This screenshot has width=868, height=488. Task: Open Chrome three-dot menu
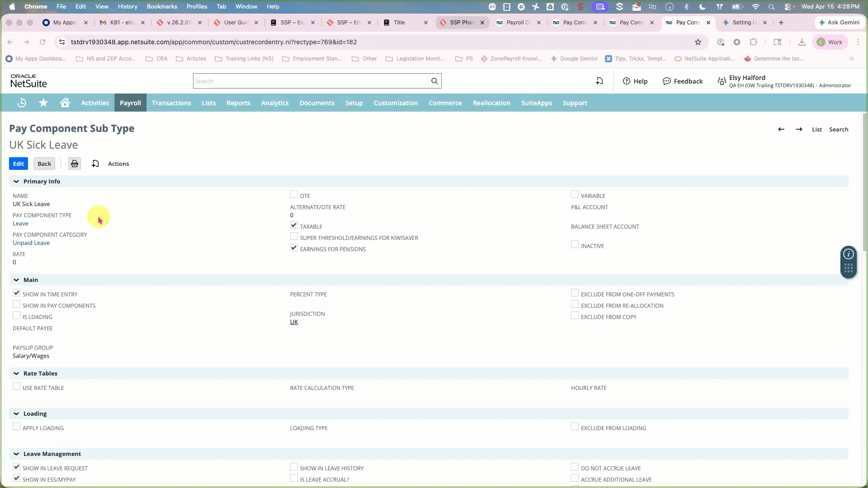(x=858, y=42)
